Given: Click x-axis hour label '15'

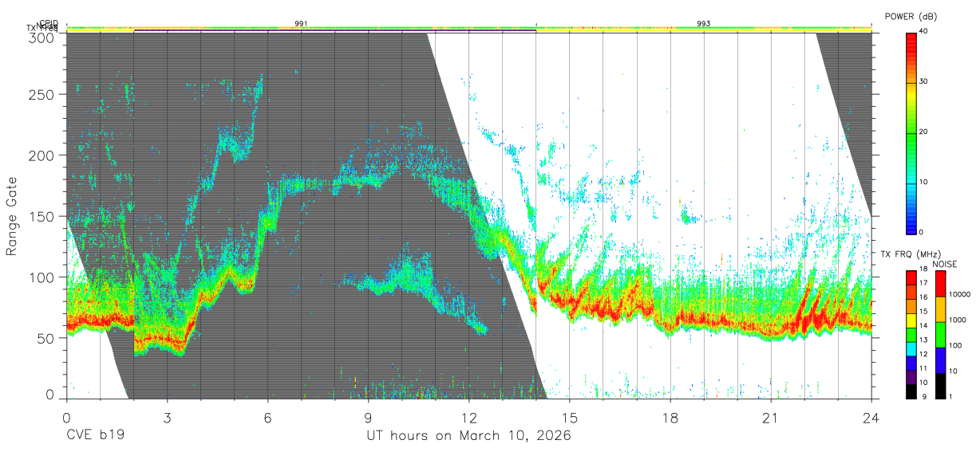Looking at the screenshot, I should pos(569,417).
